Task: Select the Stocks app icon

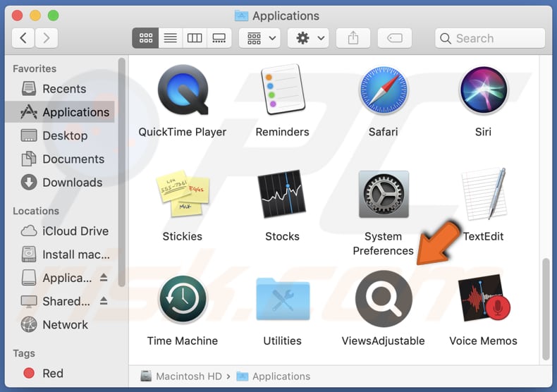Action: (282, 194)
